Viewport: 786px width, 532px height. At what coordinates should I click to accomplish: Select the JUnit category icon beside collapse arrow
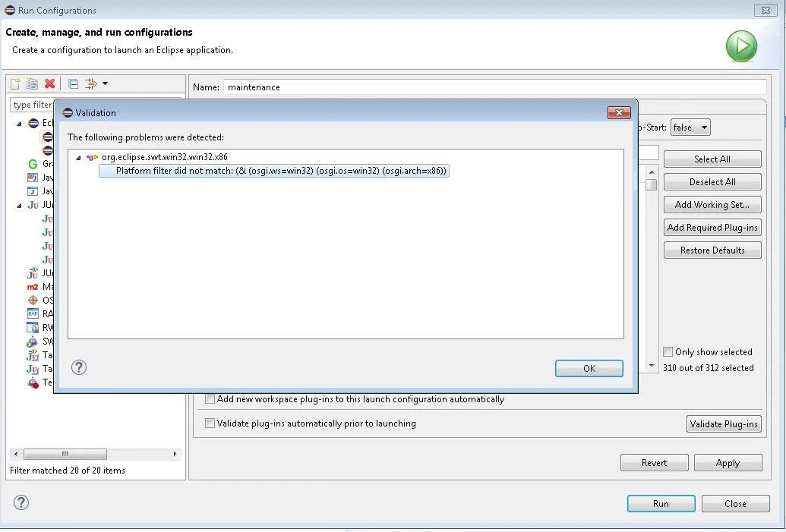coord(33,205)
